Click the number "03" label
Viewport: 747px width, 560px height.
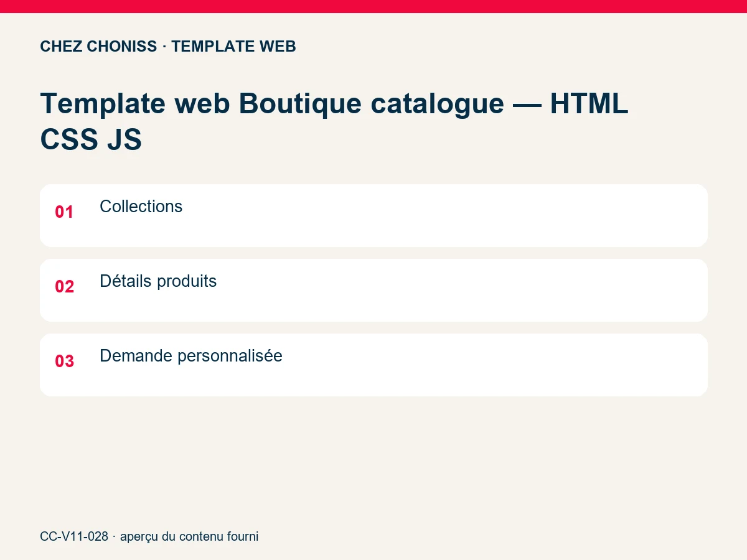(x=65, y=362)
